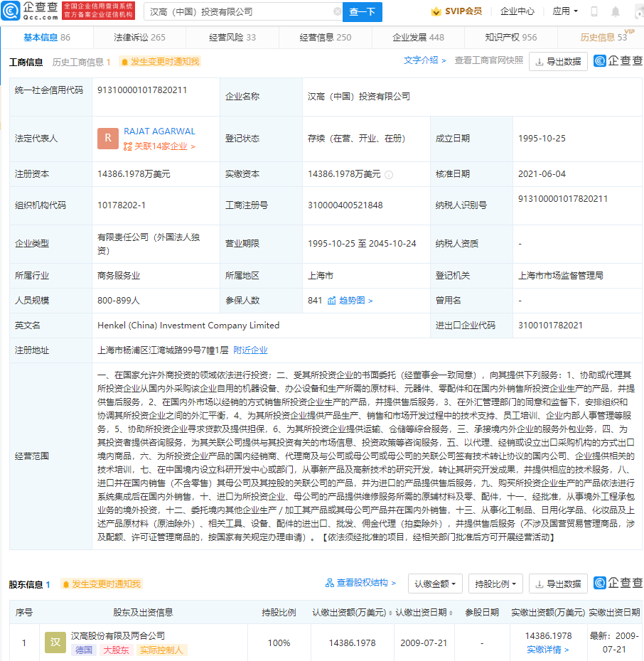Click the 德国 tag

coord(83,650)
